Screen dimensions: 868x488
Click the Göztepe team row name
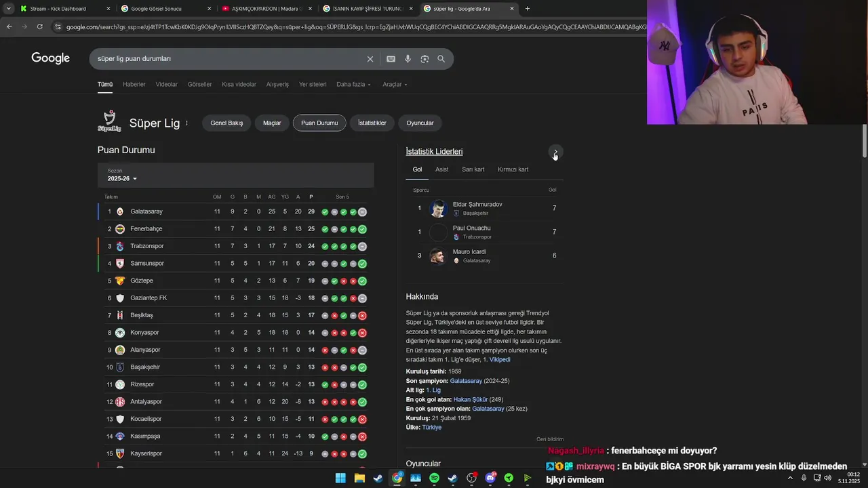tap(142, 281)
